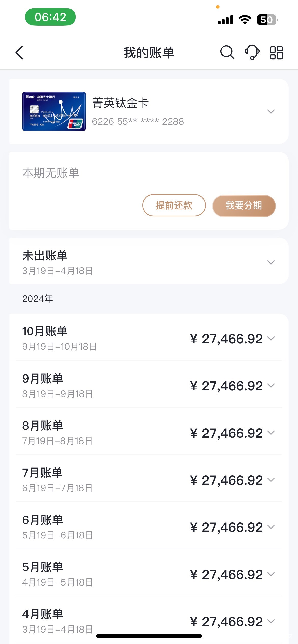Expand the 8月账单 chevron
The height and width of the screenshot is (644, 298).
point(271,433)
